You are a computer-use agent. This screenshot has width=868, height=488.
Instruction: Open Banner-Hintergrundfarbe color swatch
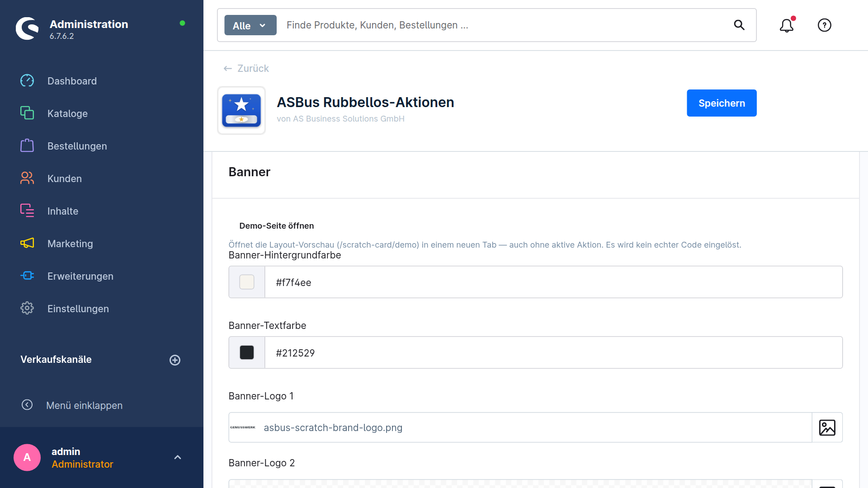247,282
